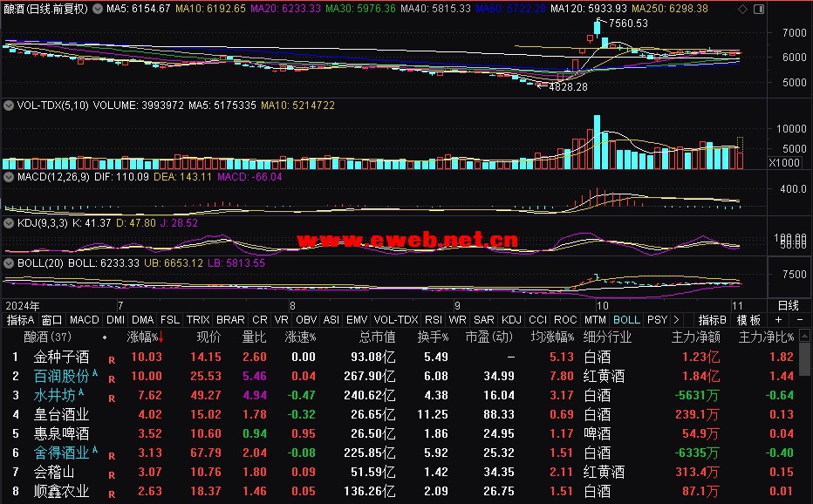Viewport: 813px width, 504px height.
Task: Select the TRIX indicator tab
Action: click(x=198, y=320)
